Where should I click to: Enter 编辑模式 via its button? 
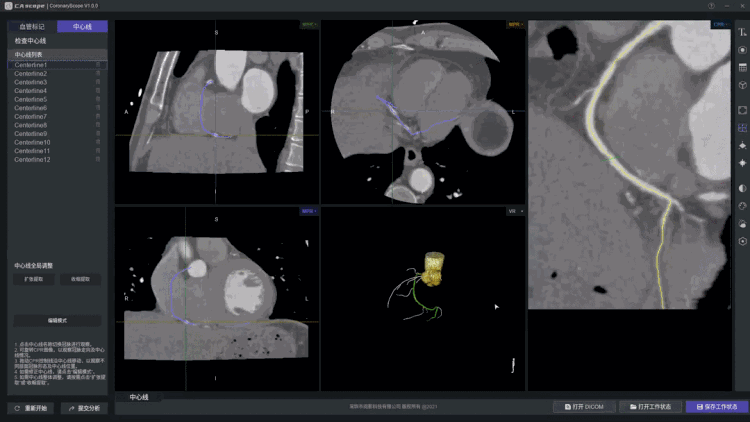(x=57, y=321)
